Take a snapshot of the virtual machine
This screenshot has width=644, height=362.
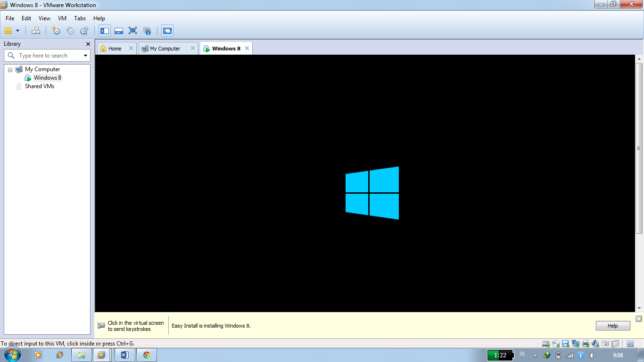click(x=56, y=31)
